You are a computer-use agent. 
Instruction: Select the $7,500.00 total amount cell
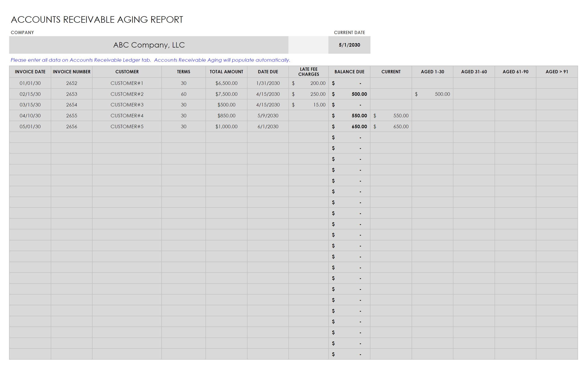[226, 94]
